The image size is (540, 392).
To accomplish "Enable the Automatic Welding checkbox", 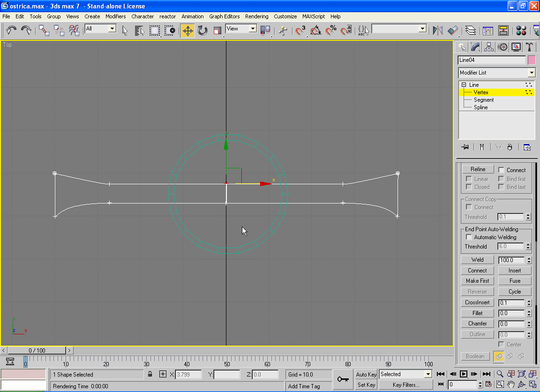I will point(469,237).
